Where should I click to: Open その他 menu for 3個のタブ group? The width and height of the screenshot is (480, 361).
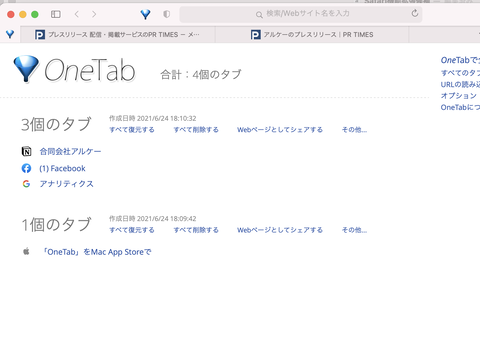[x=354, y=130]
